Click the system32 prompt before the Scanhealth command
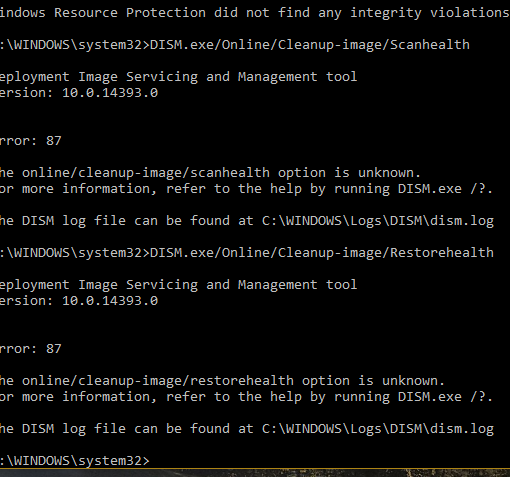The width and height of the screenshot is (510, 477). click(x=75, y=45)
